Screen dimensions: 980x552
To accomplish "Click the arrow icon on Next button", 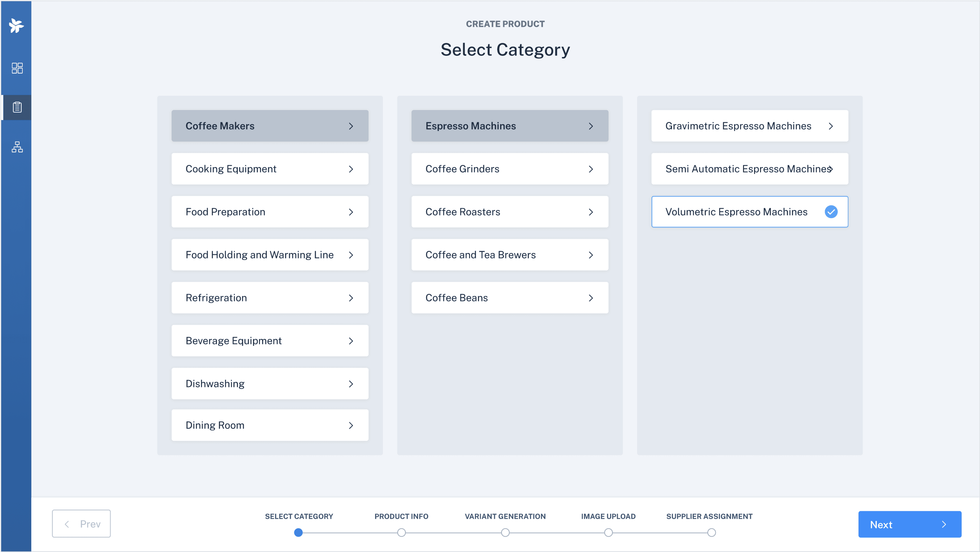I will point(943,524).
